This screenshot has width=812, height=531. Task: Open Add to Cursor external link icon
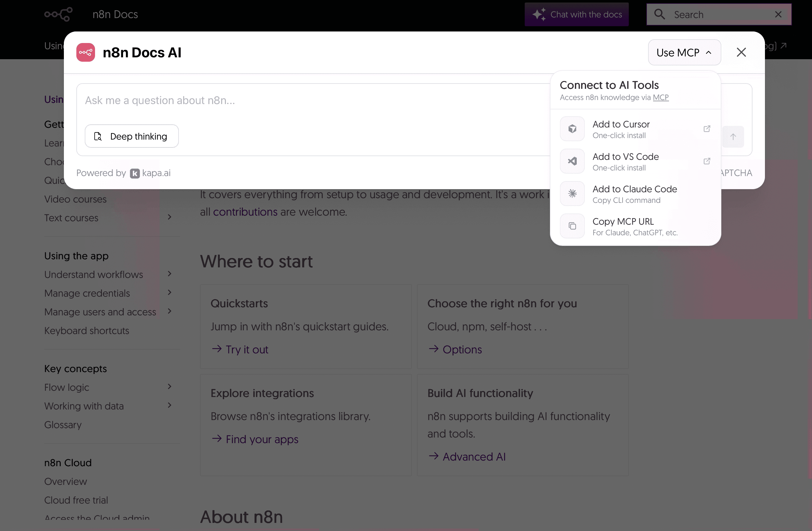pyautogui.click(x=707, y=129)
